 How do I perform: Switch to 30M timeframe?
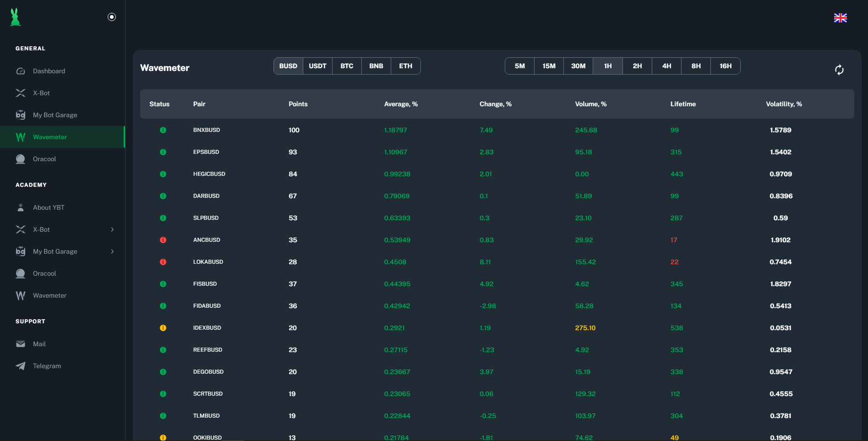coord(578,66)
